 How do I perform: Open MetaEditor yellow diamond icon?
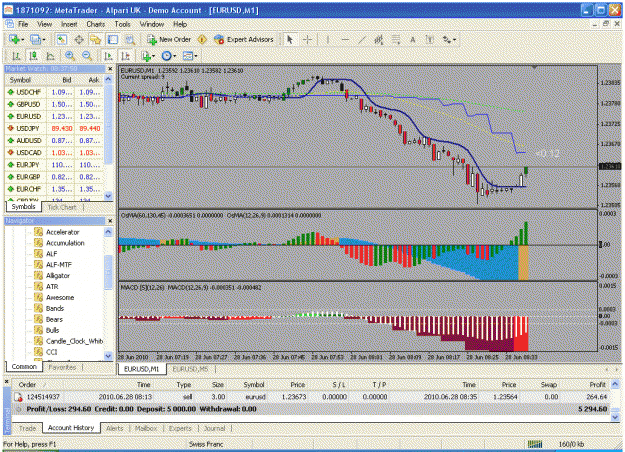pos(202,39)
